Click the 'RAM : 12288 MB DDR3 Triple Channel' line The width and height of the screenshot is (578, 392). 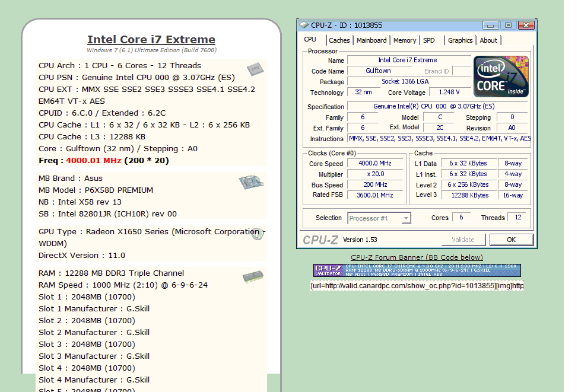112,273
